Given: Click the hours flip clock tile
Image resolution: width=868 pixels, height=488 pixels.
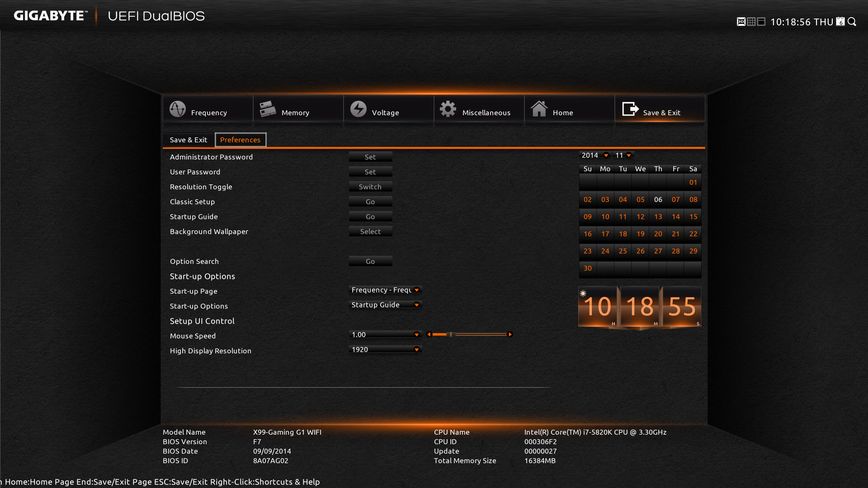Looking at the screenshot, I should coord(598,306).
